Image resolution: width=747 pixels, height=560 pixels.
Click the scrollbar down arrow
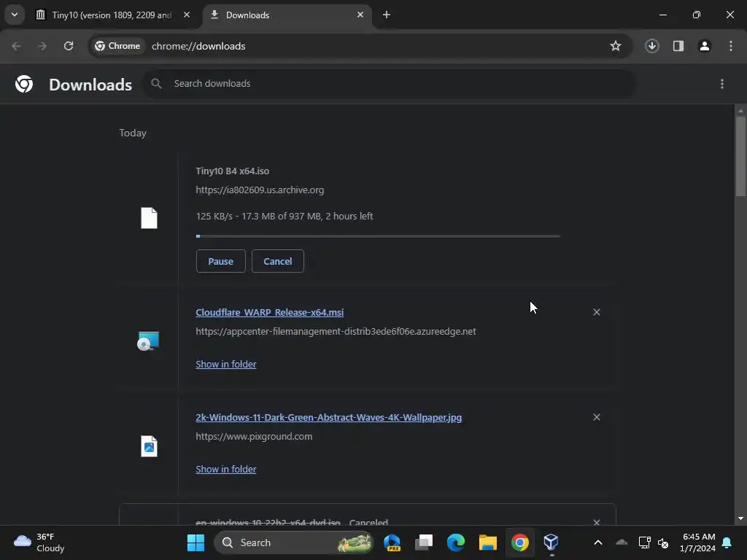pos(740,518)
